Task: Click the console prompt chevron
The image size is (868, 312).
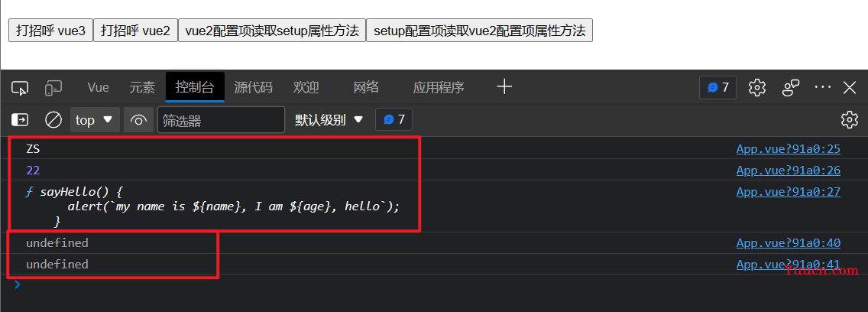Action: 17,284
